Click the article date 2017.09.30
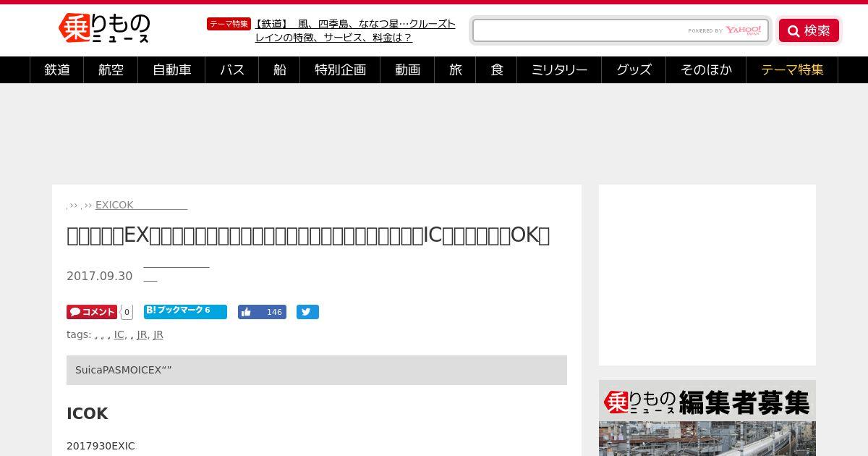 [x=100, y=276]
